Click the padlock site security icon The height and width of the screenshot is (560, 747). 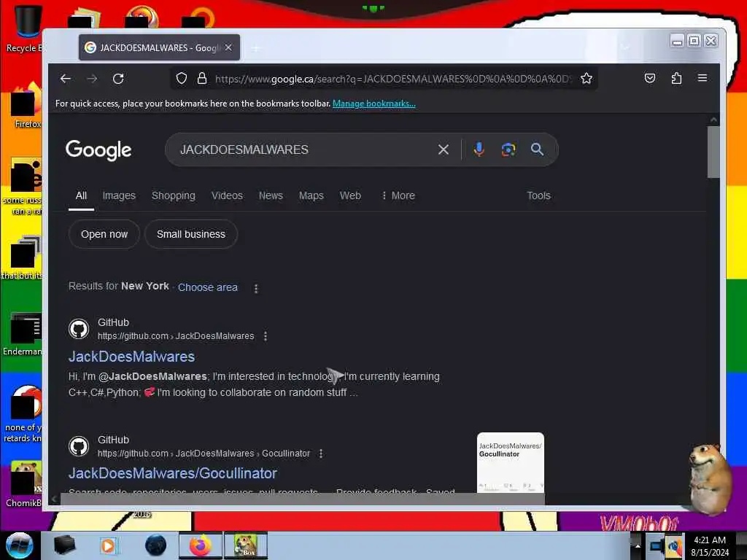coord(202,79)
